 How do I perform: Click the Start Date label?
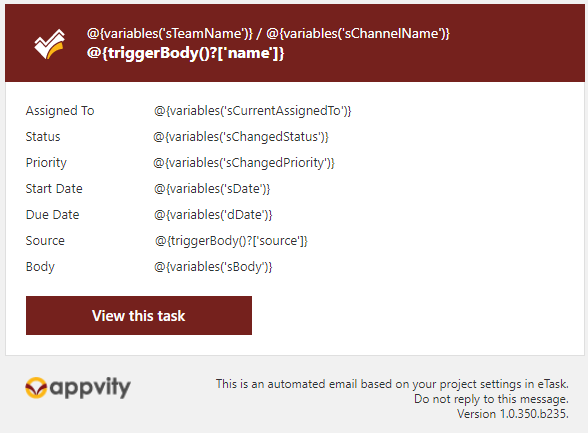(x=54, y=189)
